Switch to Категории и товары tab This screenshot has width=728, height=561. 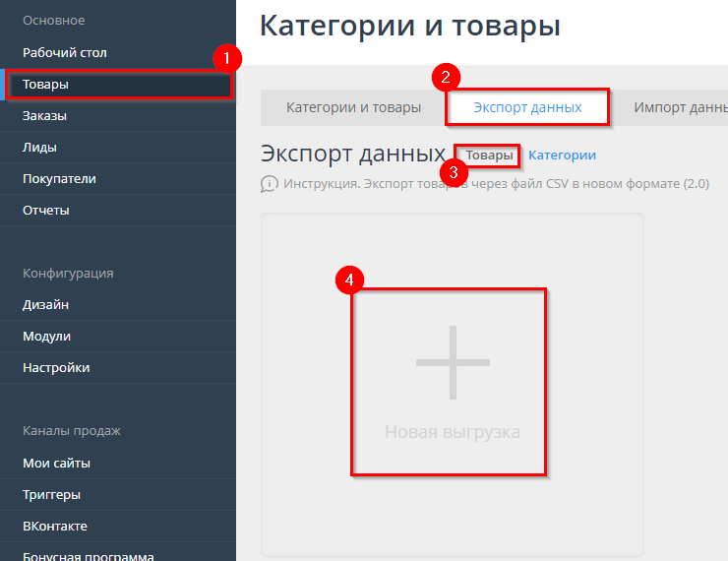[353, 107]
